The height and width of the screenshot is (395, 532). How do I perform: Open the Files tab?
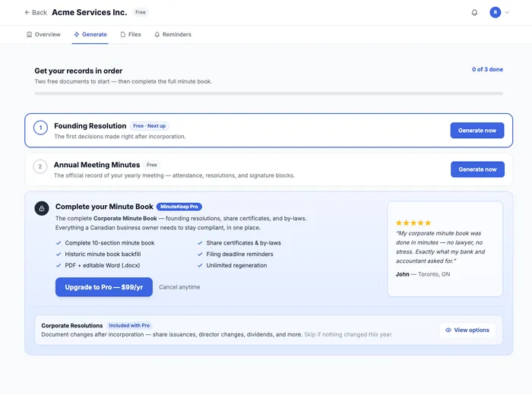click(131, 35)
